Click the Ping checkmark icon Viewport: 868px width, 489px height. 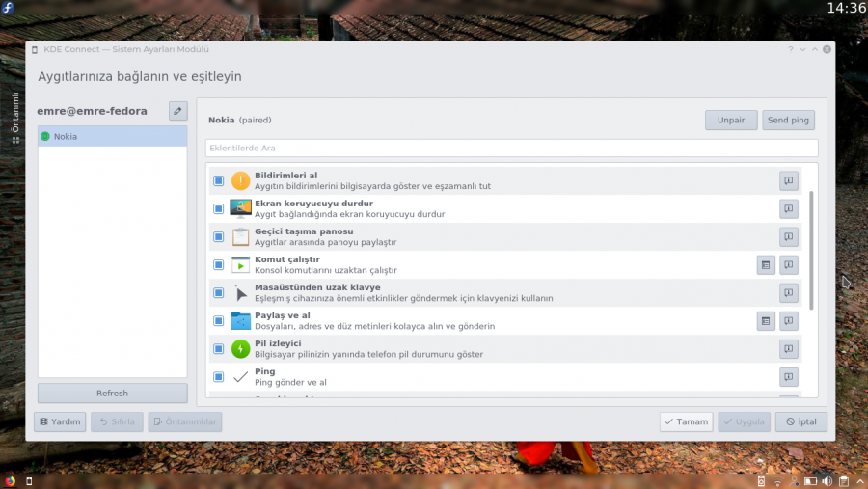[x=240, y=377]
